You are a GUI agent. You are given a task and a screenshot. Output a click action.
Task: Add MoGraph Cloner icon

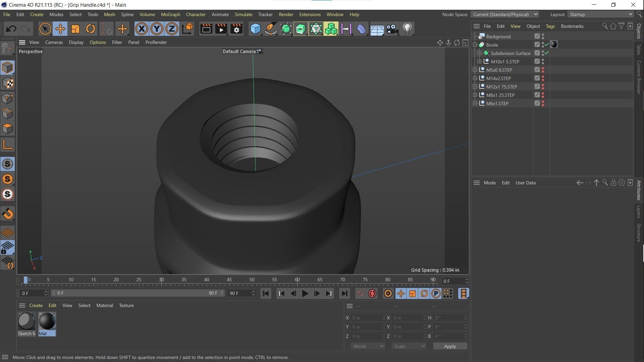[x=316, y=29]
